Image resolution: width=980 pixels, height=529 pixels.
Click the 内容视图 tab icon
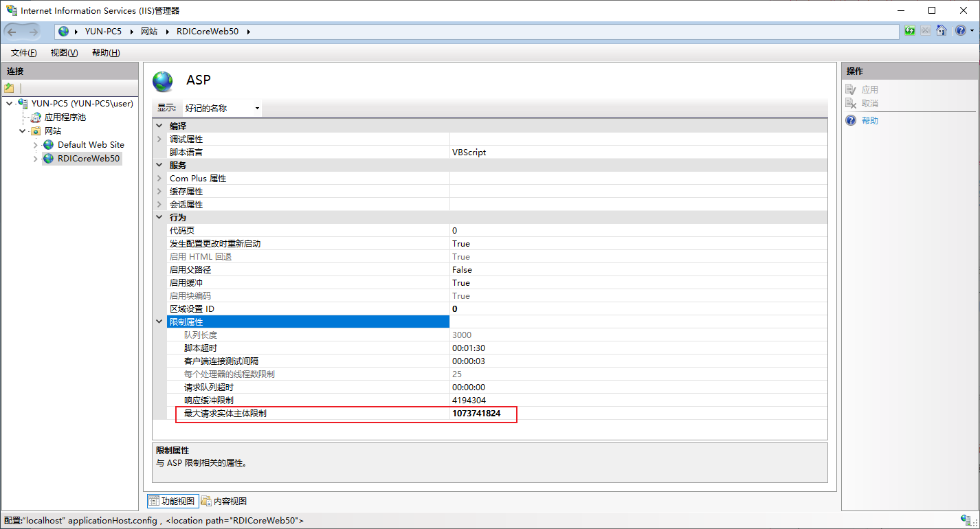(206, 501)
